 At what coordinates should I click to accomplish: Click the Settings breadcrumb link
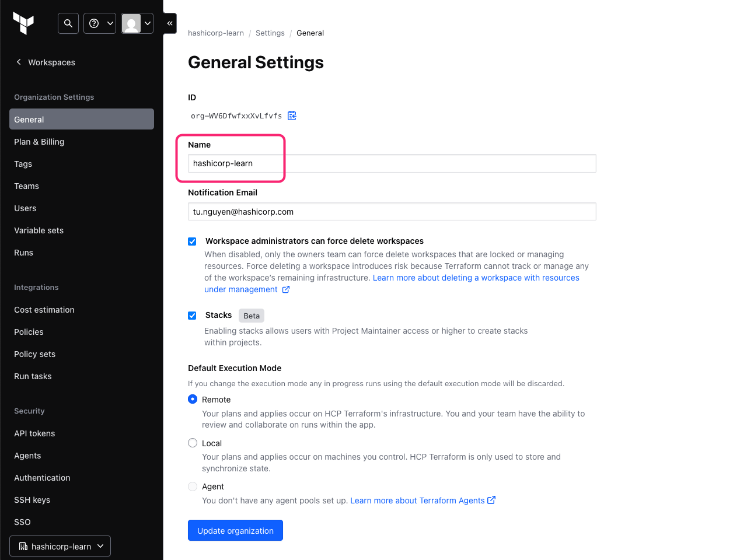[270, 33]
